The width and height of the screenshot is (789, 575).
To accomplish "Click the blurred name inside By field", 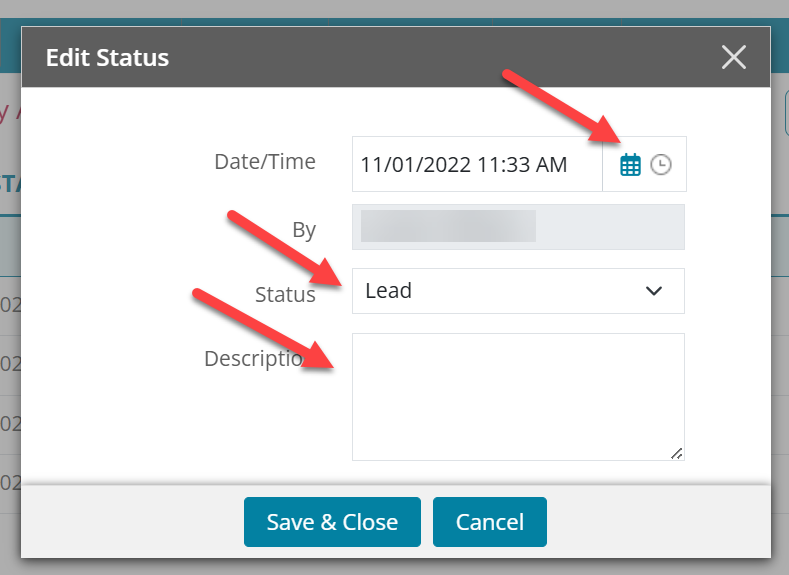I will tap(448, 226).
